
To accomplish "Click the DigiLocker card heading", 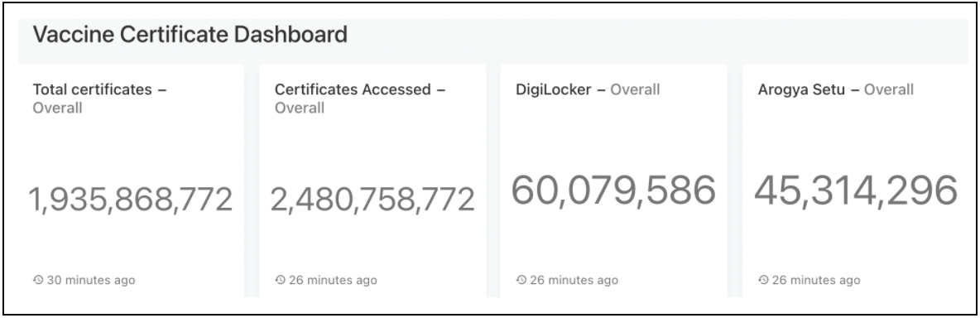I will point(553,89).
